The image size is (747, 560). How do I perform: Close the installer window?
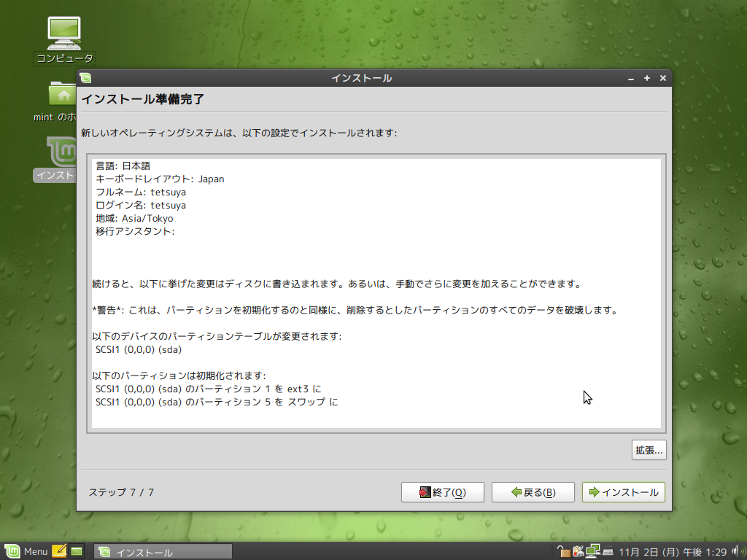[662, 78]
